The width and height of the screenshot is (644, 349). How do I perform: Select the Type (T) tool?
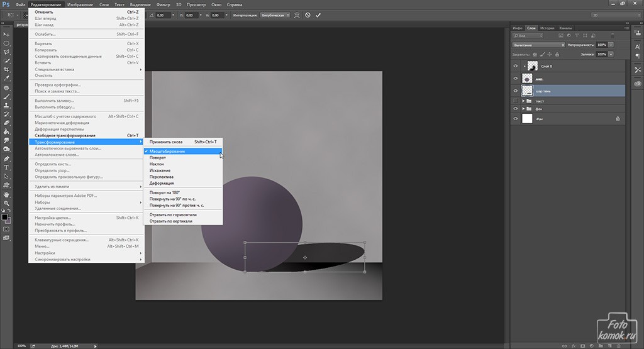coord(6,168)
